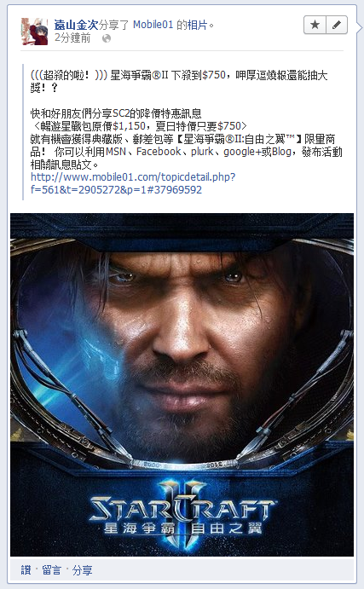Share the post via 分享

[x=82, y=570]
